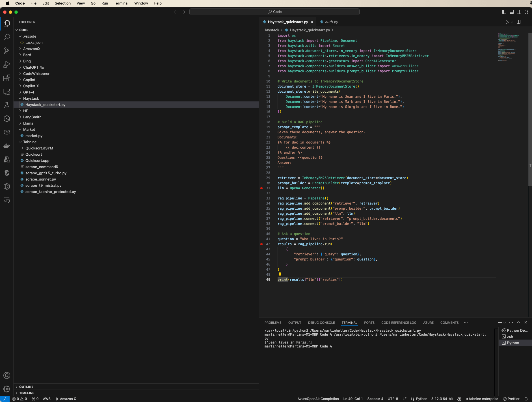Open the Source Control view
This screenshot has width=532, height=402.
click(x=7, y=51)
